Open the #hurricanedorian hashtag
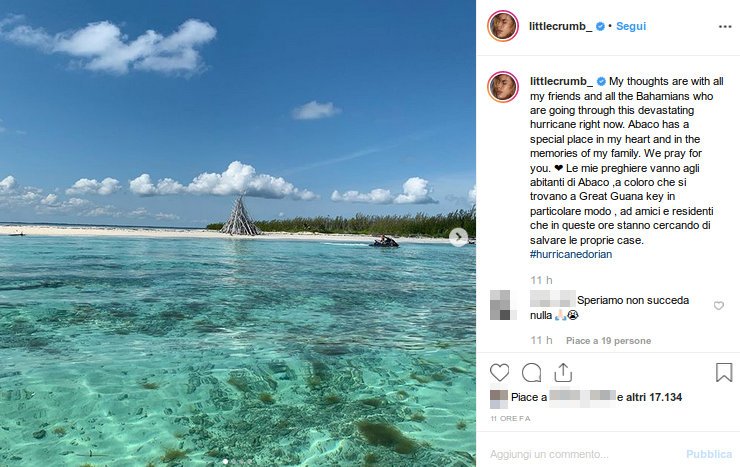The width and height of the screenshot is (740, 467). tap(571, 254)
